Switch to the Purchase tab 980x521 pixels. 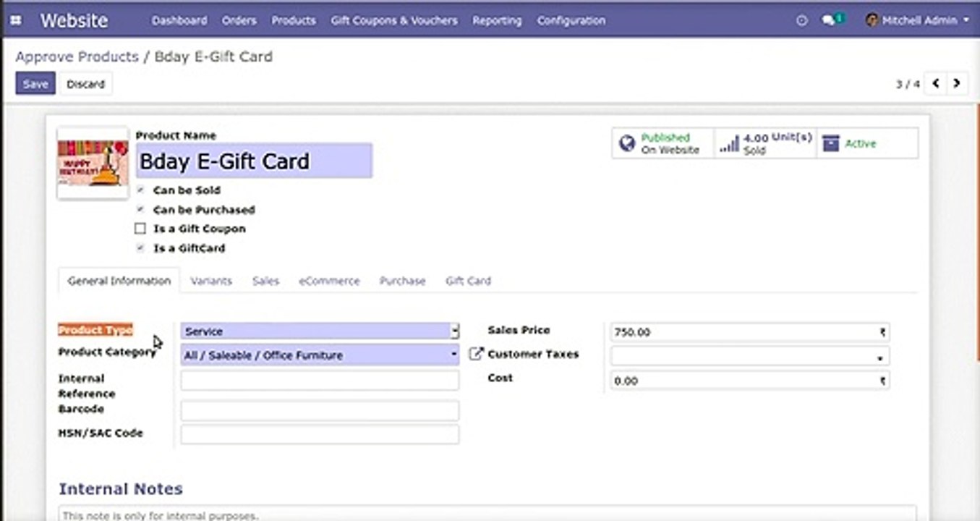tap(402, 281)
